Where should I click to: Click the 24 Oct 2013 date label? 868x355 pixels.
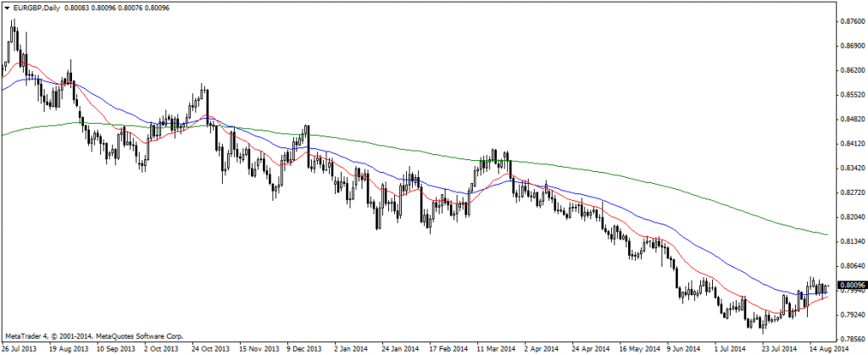pos(209,347)
